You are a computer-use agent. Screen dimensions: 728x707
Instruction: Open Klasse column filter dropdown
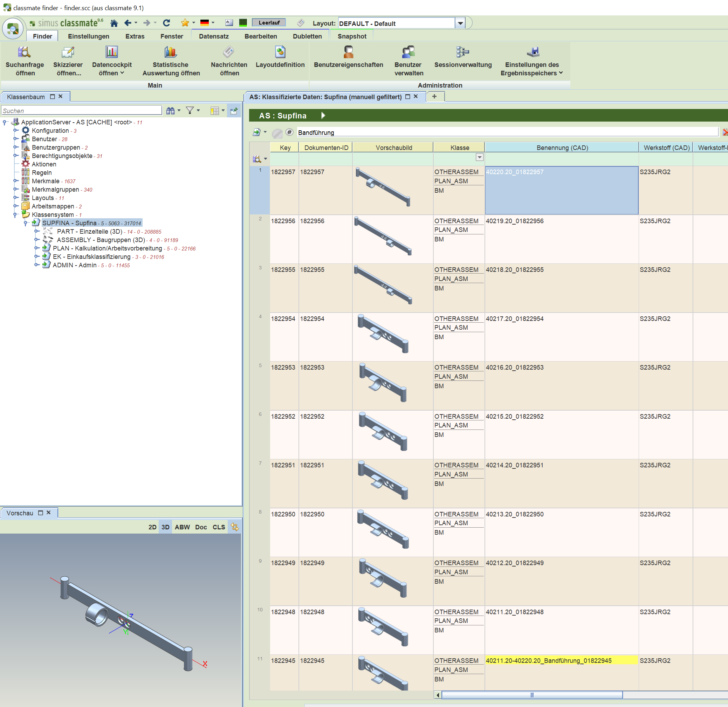click(x=480, y=157)
